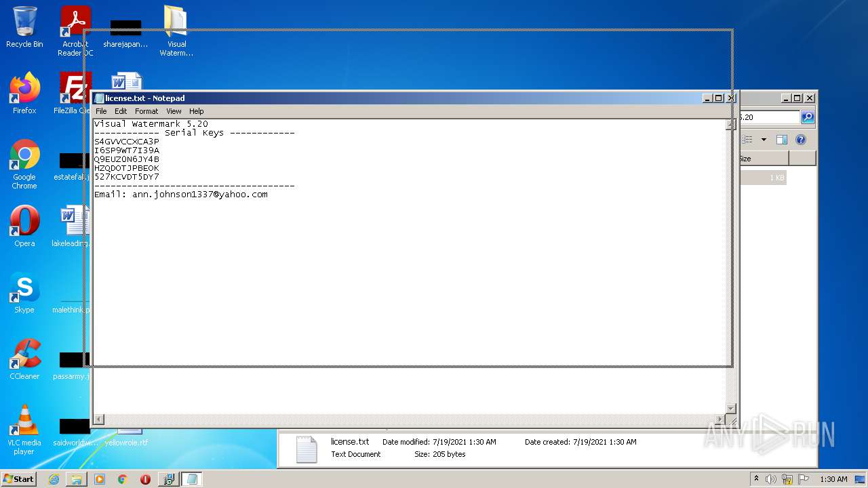The height and width of the screenshot is (488, 868).
Task: Click 'Date created' value in details pane
Action: click(605, 442)
